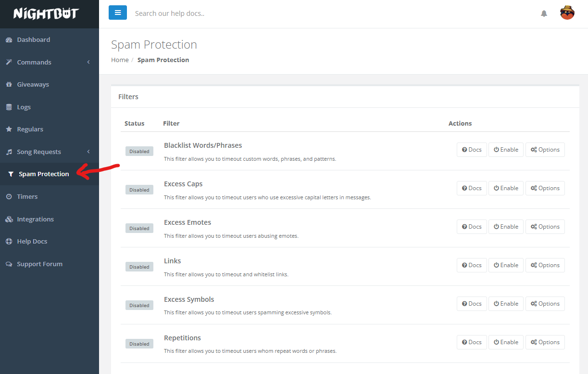Click the Disabled status badge for Links
The width and height of the screenshot is (588, 374).
click(x=139, y=267)
